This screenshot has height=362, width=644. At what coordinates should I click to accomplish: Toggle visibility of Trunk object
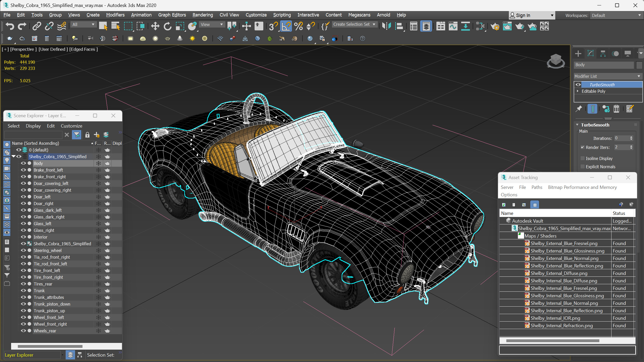23,290
